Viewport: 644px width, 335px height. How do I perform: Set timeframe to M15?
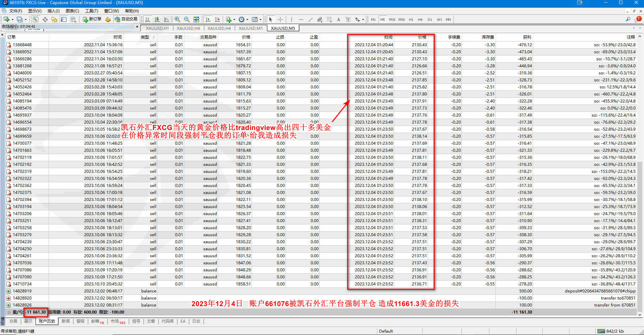392,19
